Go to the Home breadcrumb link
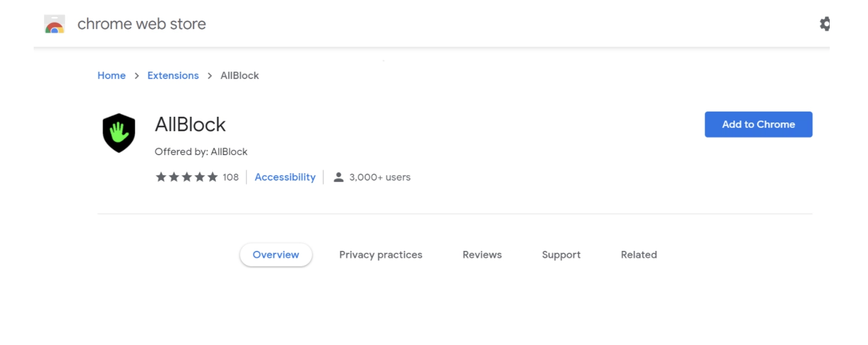 click(x=111, y=76)
